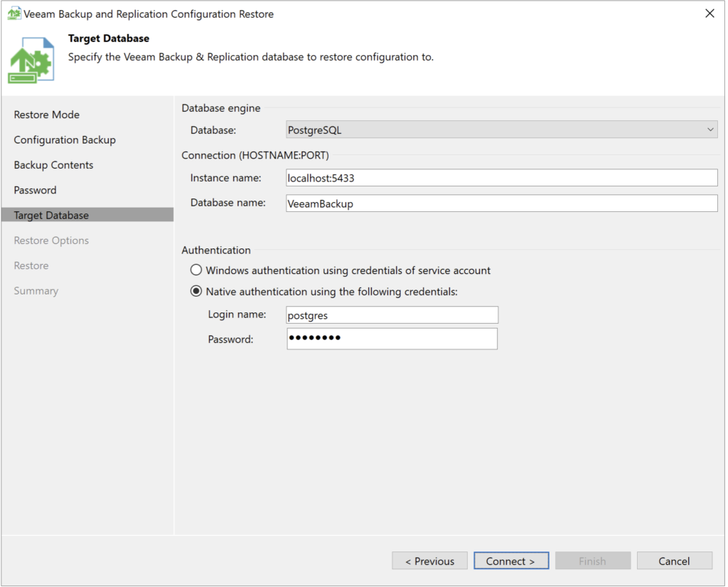
Task: Click the 'Connection (HOSTNAME:PORT)' label
Action: point(255,155)
